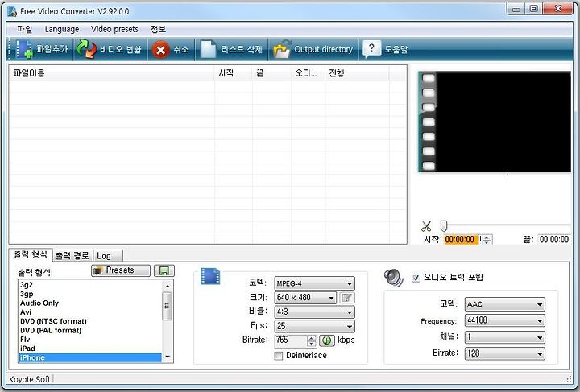
Task: Click the video Bitrate 765 field
Action: click(290, 340)
